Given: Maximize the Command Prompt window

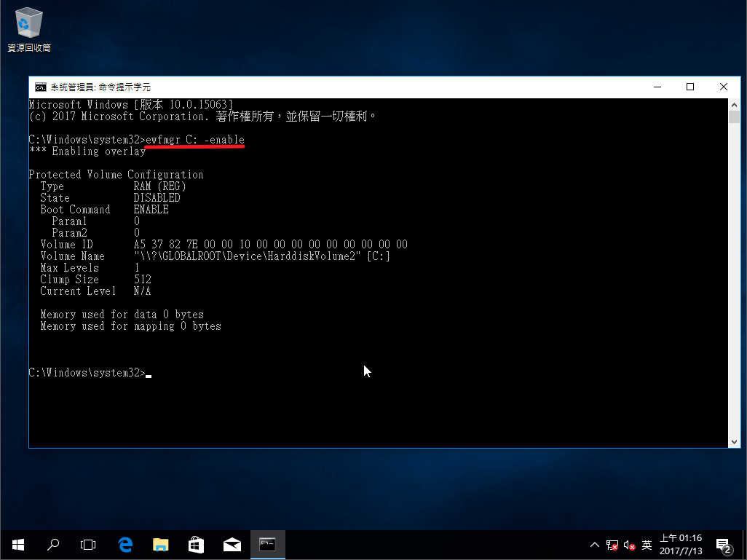Looking at the screenshot, I should pos(690,87).
